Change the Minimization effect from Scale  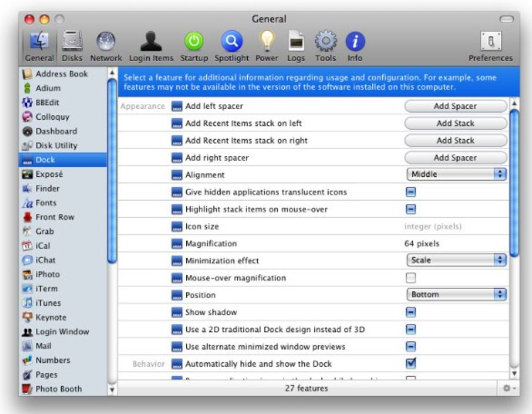point(456,260)
